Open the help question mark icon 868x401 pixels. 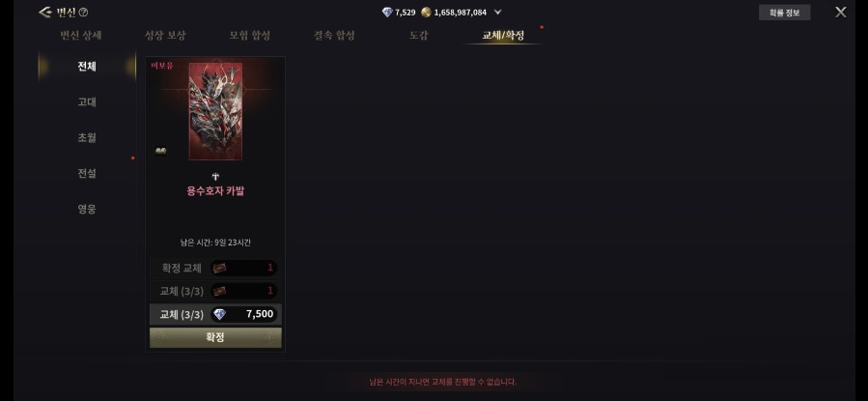[84, 13]
